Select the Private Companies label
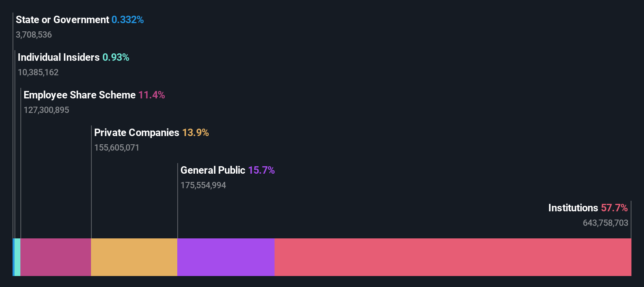 click(136, 133)
